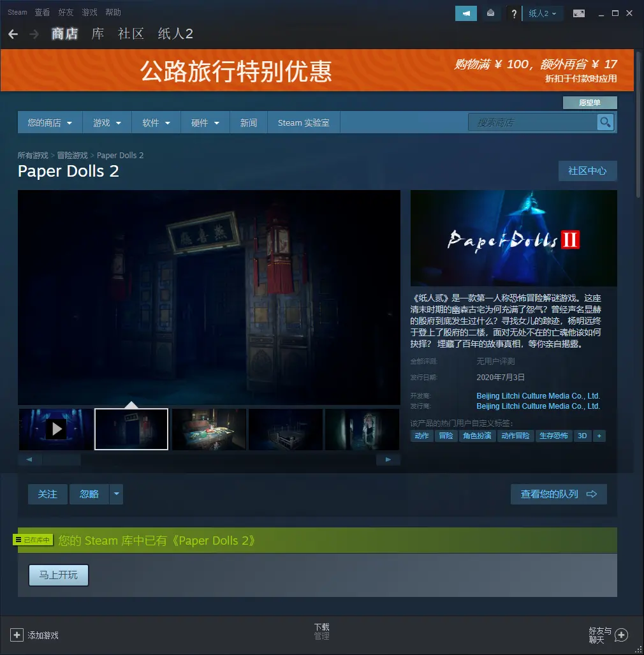Select the 生存恐怖 tag
This screenshot has width=644, height=655.
tap(553, 436)
